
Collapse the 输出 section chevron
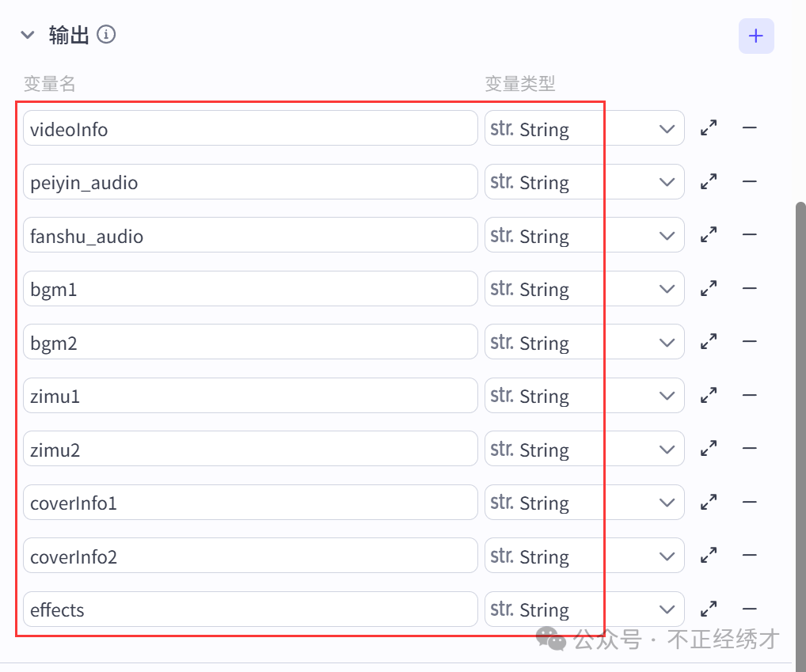click(x=28, y=35)
